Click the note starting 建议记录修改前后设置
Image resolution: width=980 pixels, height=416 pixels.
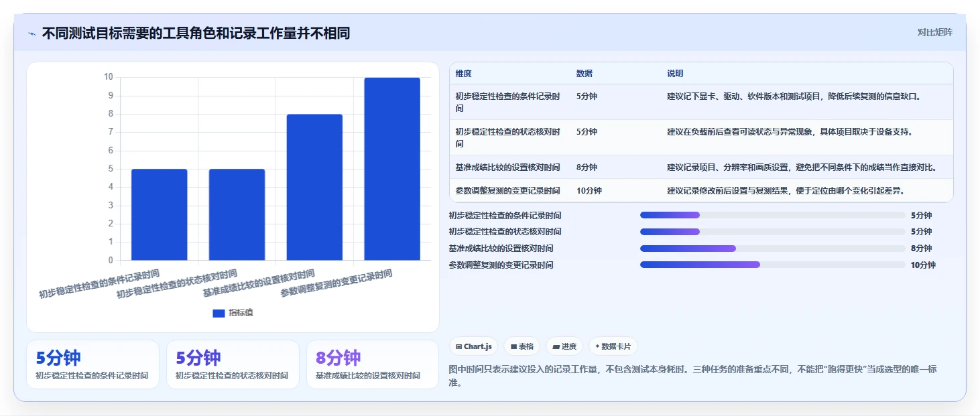786,190
